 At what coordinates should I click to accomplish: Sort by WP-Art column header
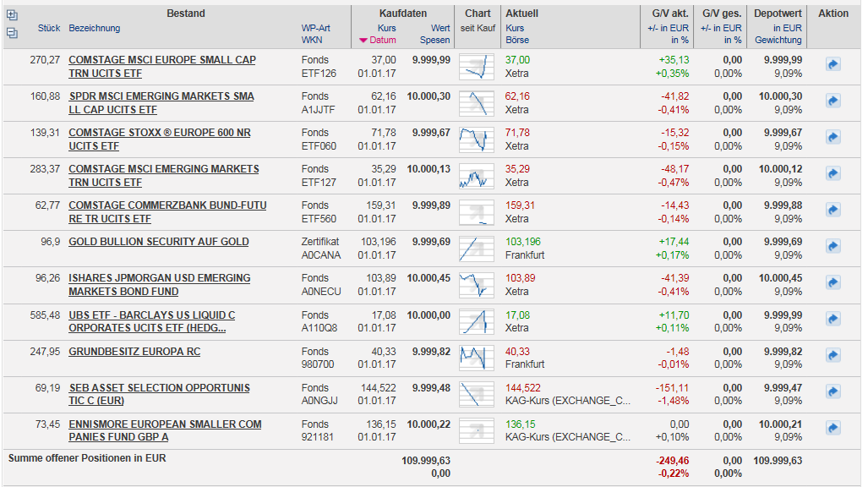click(x=315, y=28)
